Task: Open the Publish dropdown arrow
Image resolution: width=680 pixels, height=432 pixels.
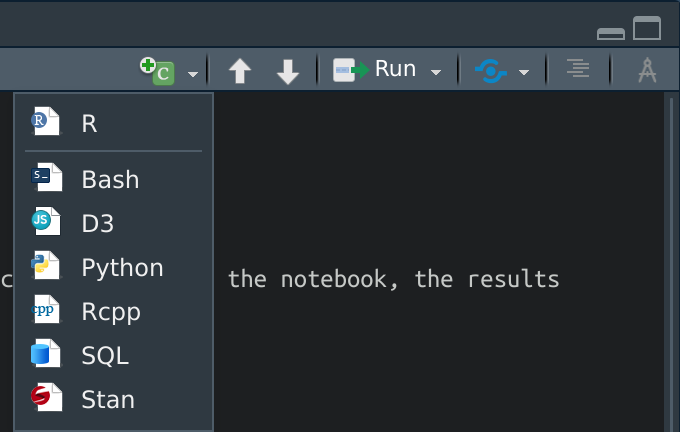Action: pyautogui.click(x=523, y=72)
